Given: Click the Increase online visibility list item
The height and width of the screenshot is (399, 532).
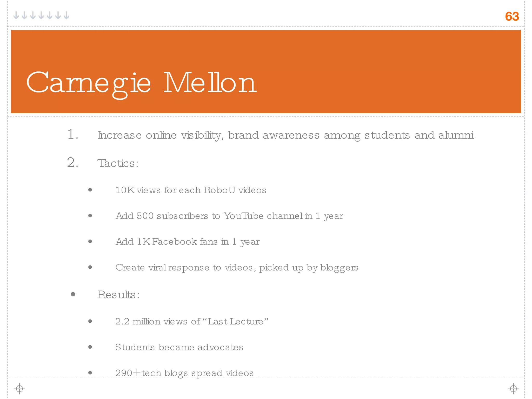Looking at the screenshot, I should click(x=285, y=135).
